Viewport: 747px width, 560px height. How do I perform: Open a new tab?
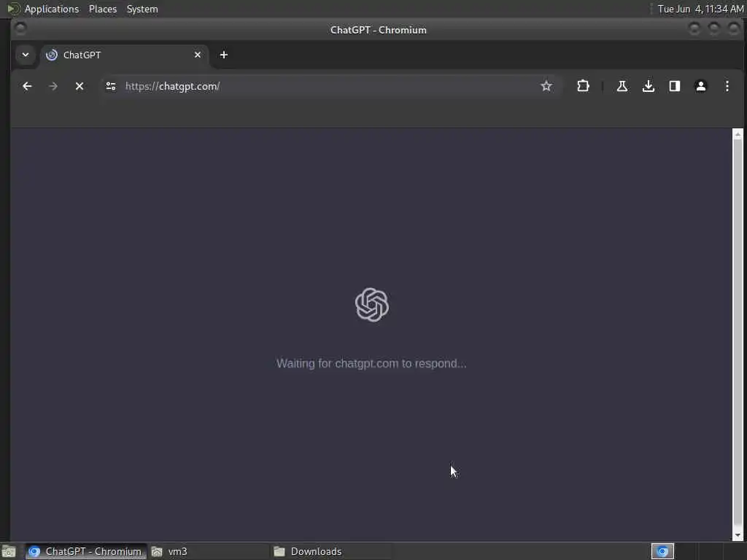tap(224, 55)
